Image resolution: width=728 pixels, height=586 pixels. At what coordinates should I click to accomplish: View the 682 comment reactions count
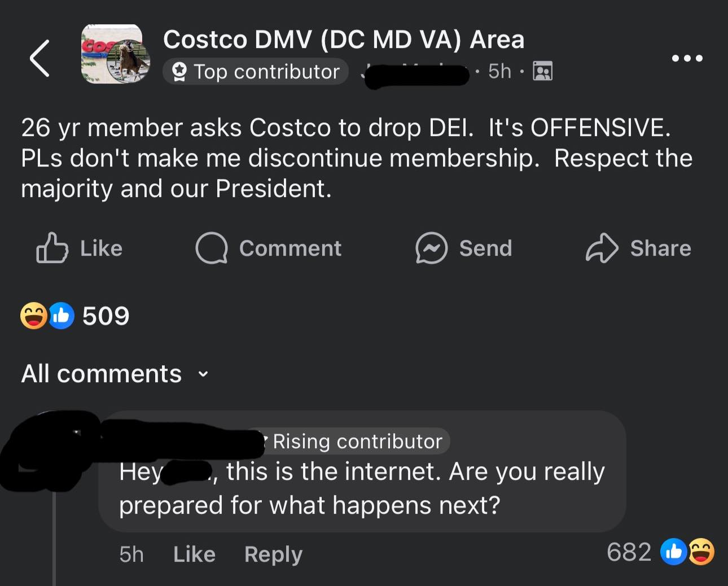629,552
